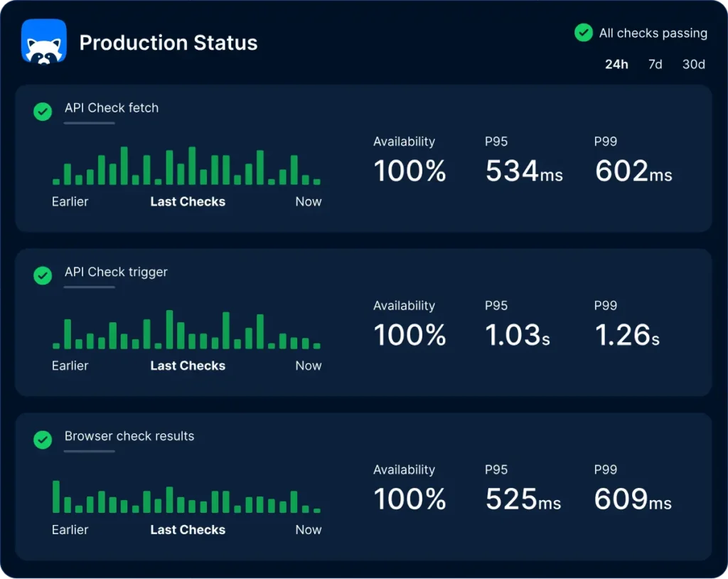
Task: Click the Now label in API Check fetch chart
Action: click(x=309, y=202)
